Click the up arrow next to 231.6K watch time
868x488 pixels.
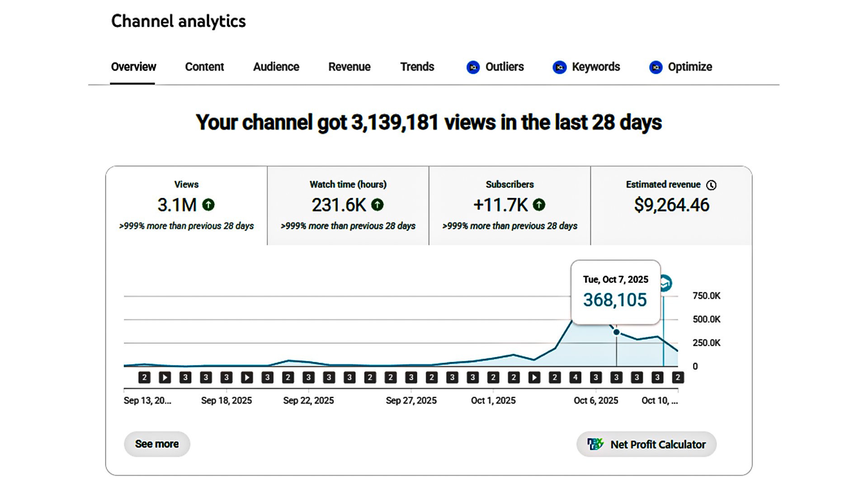click(x=377, y=205)
